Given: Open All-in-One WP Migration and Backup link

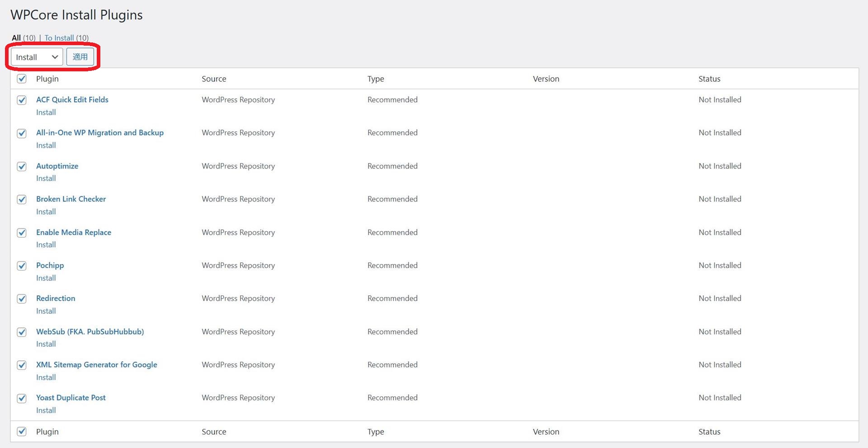Looking at the screenshot, I should tap(100, 133).
